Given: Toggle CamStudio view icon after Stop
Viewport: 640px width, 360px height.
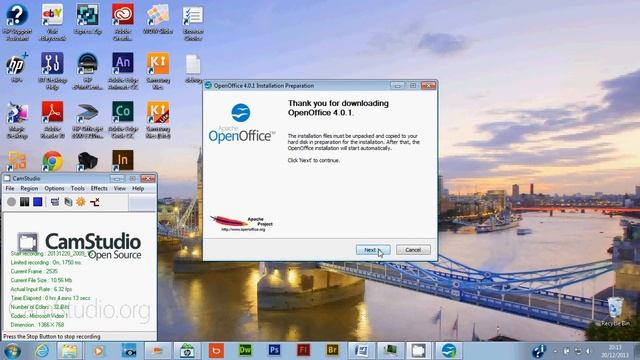Looking at the screenshot, I should tap(55, 202).
